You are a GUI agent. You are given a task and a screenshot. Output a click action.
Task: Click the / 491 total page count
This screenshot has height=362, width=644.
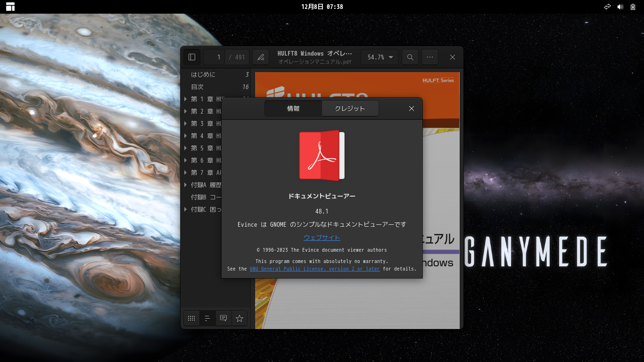click(x=237, y=57)
